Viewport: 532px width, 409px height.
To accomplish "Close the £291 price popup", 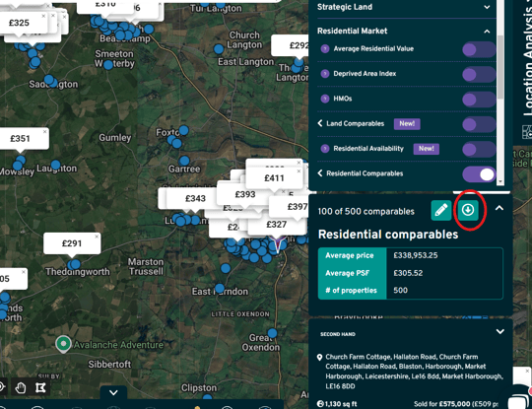I will coord(97,237).
